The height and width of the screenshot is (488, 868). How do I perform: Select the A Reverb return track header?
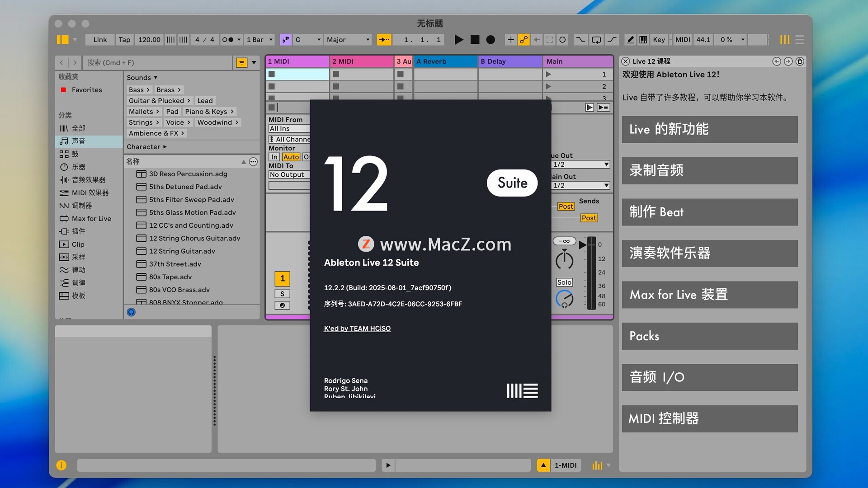[445, 61]
